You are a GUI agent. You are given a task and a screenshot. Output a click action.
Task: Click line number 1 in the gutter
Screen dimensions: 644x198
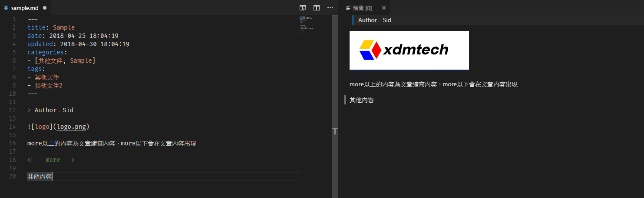14,19
